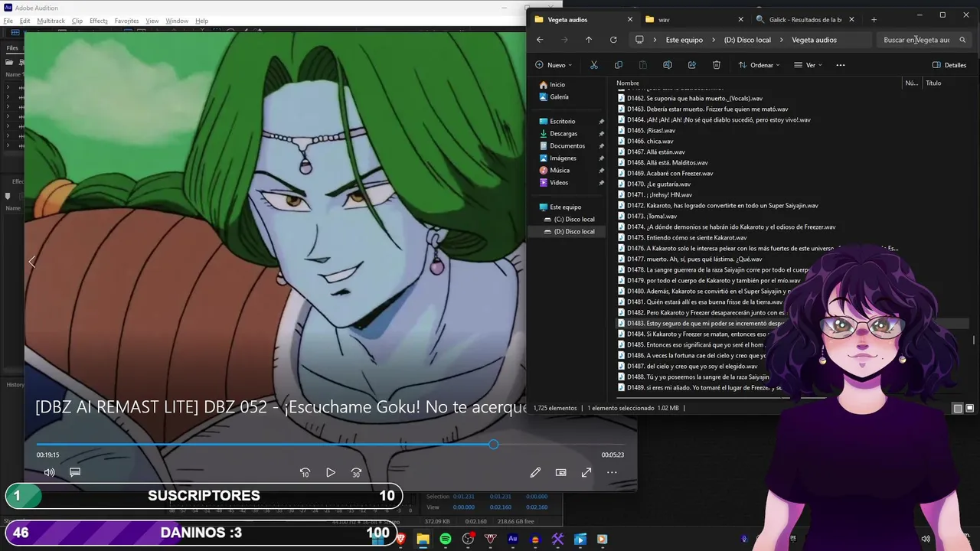The height and width of the screenshot is (551, 980).
Task: Switch Explorer to large thumbnails view icon
Action: 970,409
